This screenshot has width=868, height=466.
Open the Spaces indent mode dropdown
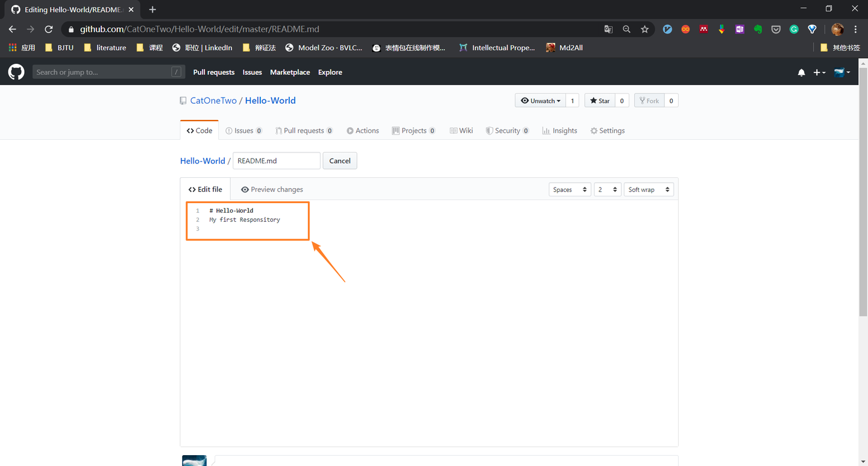pyautogui.click(x=569, y=189)
